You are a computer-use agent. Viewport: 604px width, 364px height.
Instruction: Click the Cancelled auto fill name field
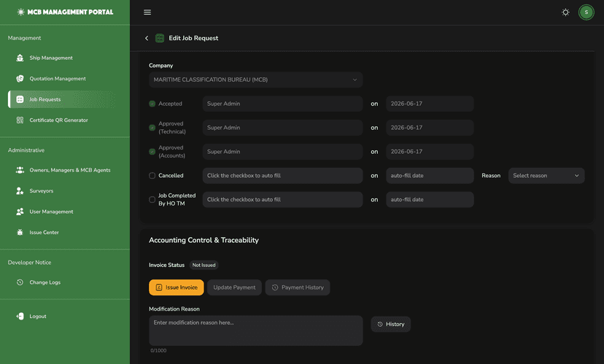(283, 176)
